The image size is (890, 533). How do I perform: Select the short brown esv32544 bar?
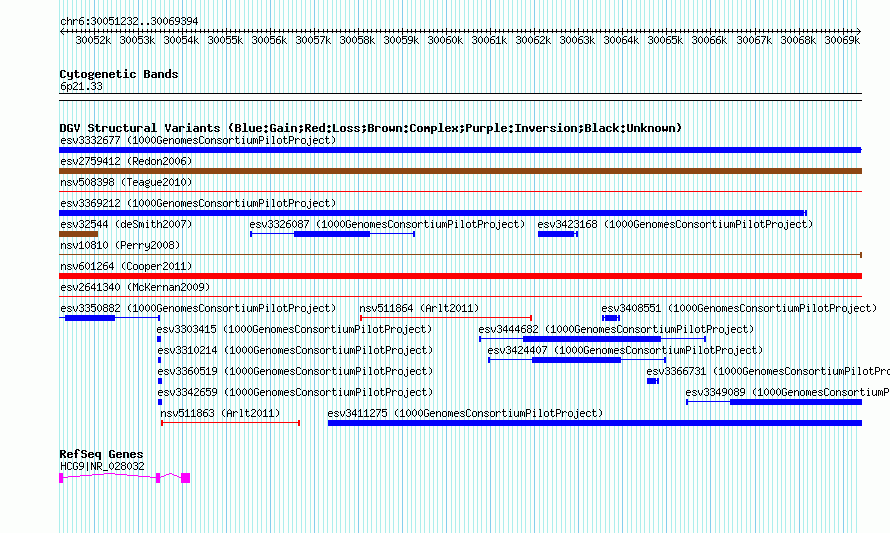pos(78,234)
